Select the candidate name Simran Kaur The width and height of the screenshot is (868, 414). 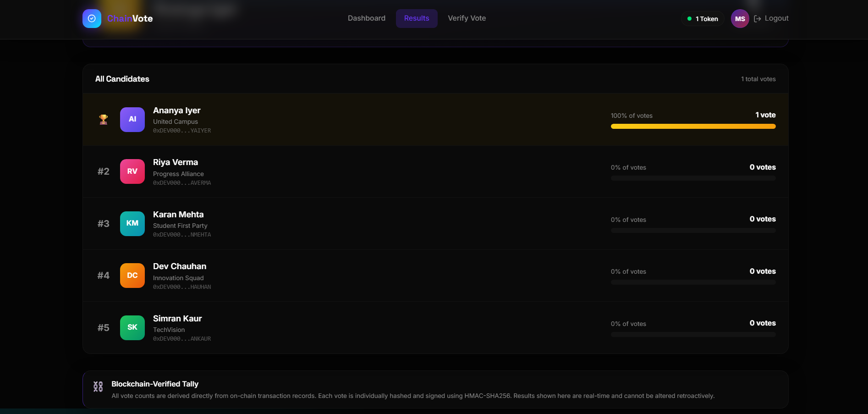pos(177,319)
